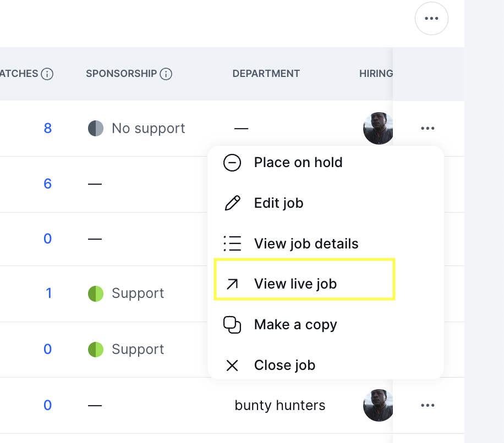Click the DEPARTMENT column header
The width and height of the screenshot is (504, 443).
pyautogui.click(x=266, y=74)
